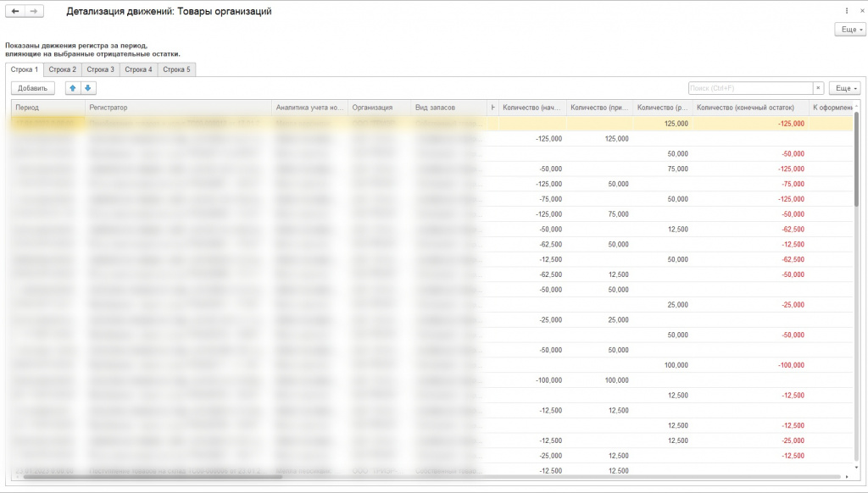Image resolution: width=868 pixels, height=493 pixels.
Task: Focus the Поиск (Ctrl+F) search field
Action: coord(751,88)
